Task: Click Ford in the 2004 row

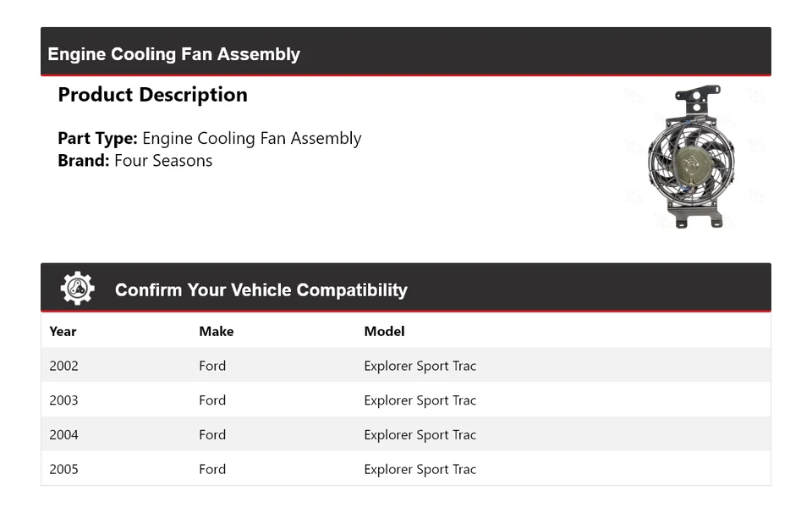Action: point(212,435)
